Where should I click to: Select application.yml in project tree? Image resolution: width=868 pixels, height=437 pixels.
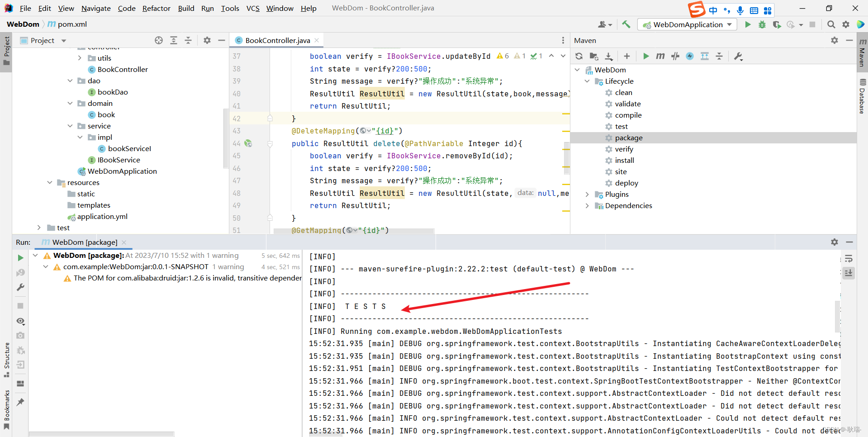[x=102, y=216]
